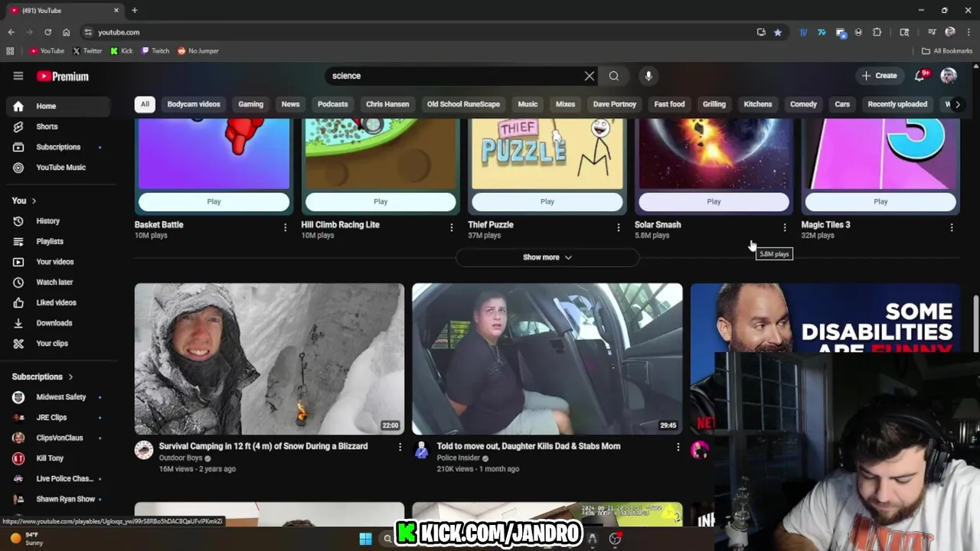
Task: Open Your clips in the sidebar
Action: pyautogui.click(x=58, y=344)
